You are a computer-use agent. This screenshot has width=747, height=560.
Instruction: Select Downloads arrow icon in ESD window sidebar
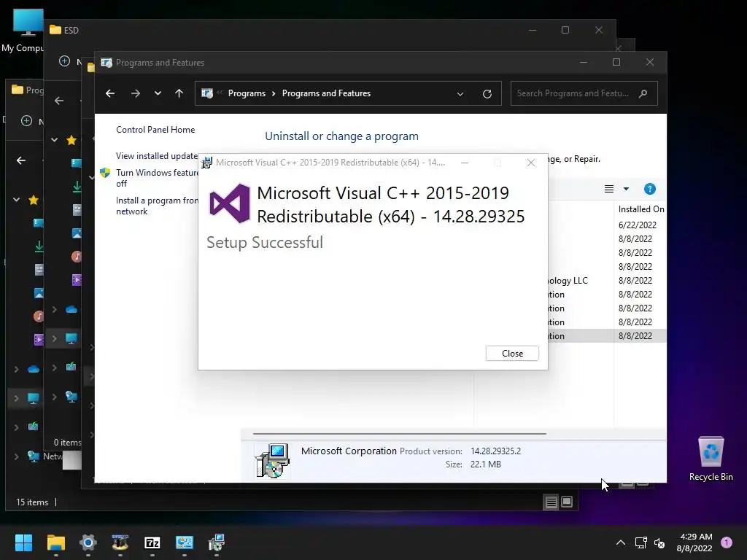point(77,186)
